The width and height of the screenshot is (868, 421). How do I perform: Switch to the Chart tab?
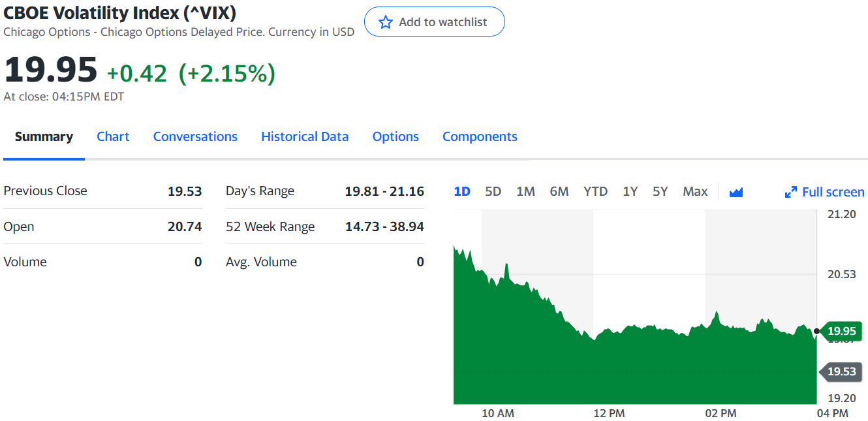[113, 136]
